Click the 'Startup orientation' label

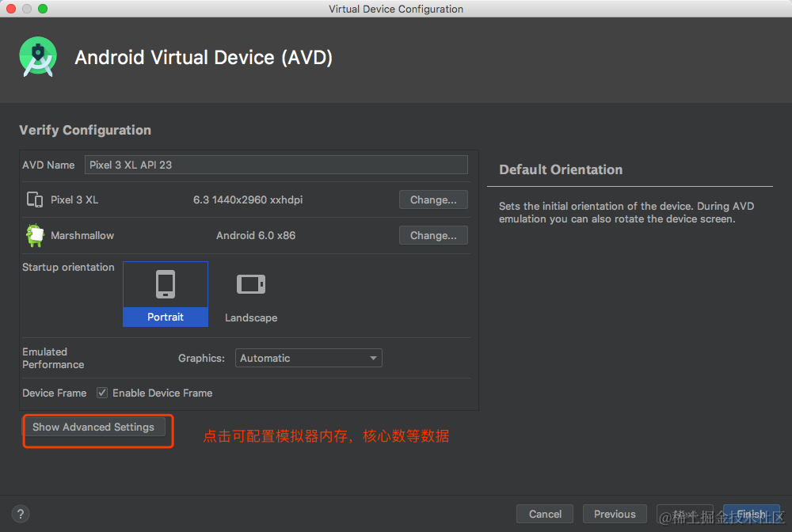tap(68, 267)
